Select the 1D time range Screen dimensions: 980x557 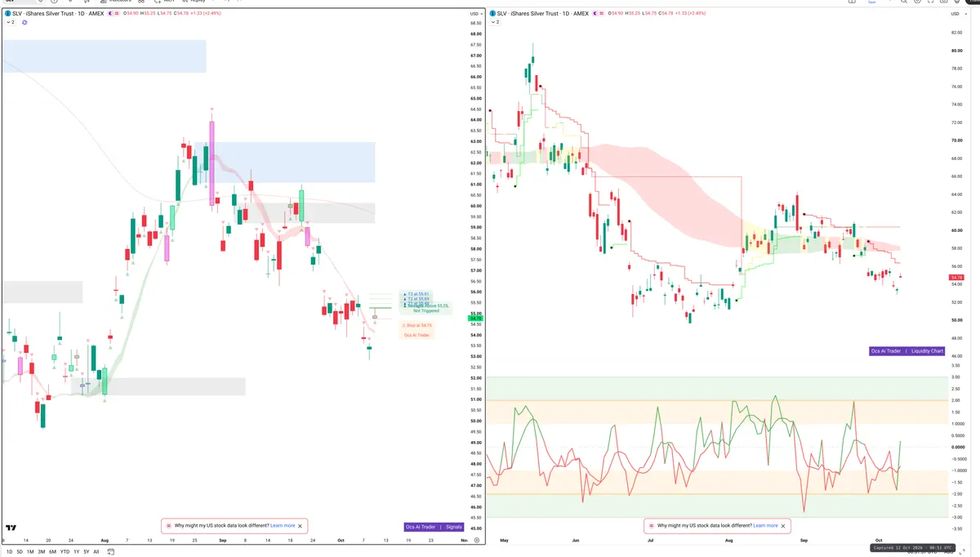click(10, 552)
